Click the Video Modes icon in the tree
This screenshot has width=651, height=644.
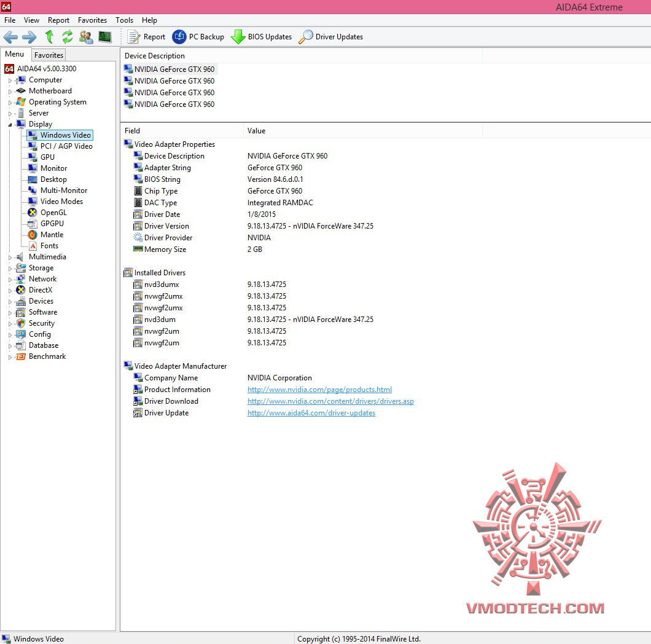(33, 202)
